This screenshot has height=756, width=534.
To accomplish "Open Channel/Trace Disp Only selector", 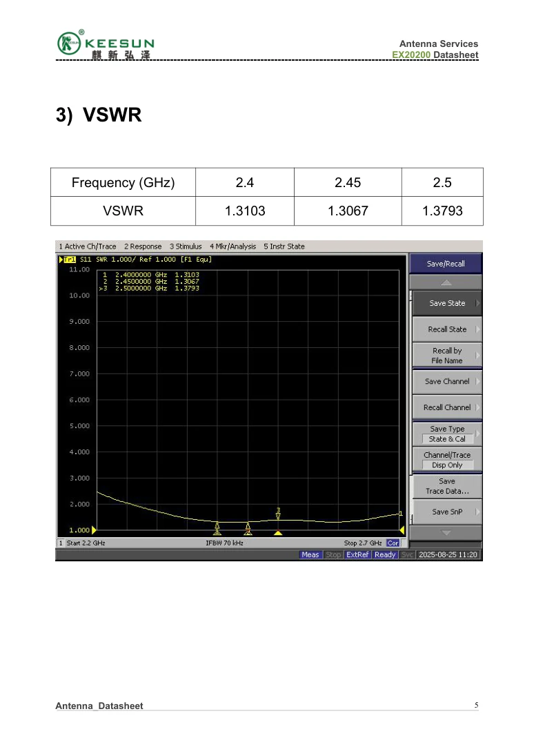I will point(447,460).
